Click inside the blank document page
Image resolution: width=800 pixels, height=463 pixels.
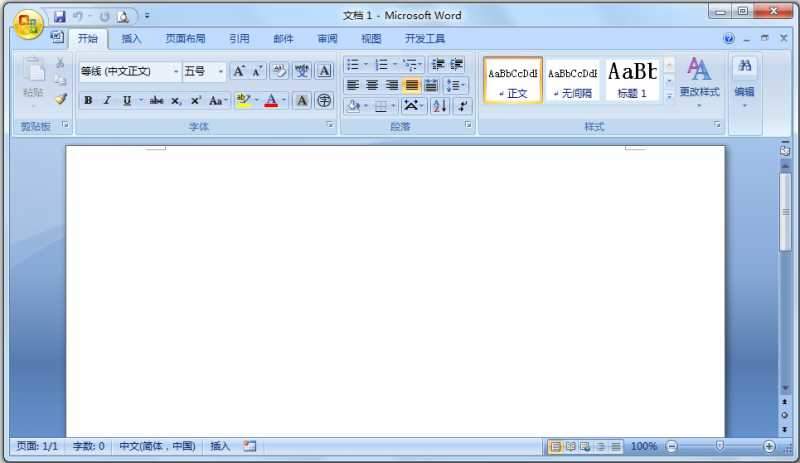(x=395, y=291)
